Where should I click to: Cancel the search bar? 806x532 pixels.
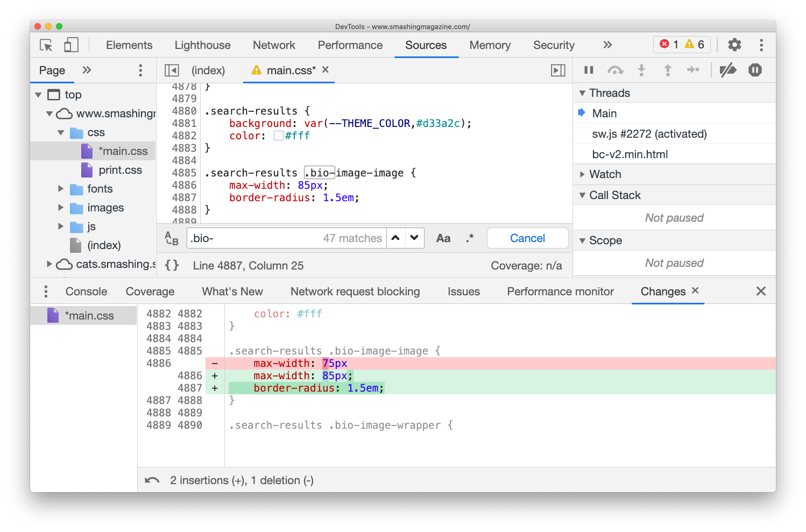click(527, 238)
